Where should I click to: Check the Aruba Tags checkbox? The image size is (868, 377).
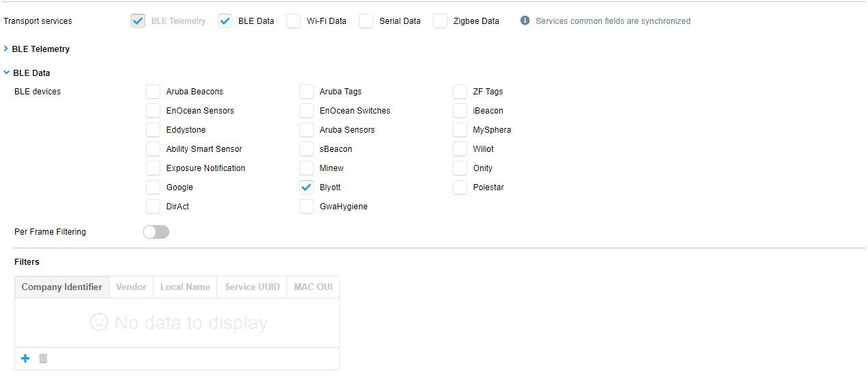(x=307, y=92)
